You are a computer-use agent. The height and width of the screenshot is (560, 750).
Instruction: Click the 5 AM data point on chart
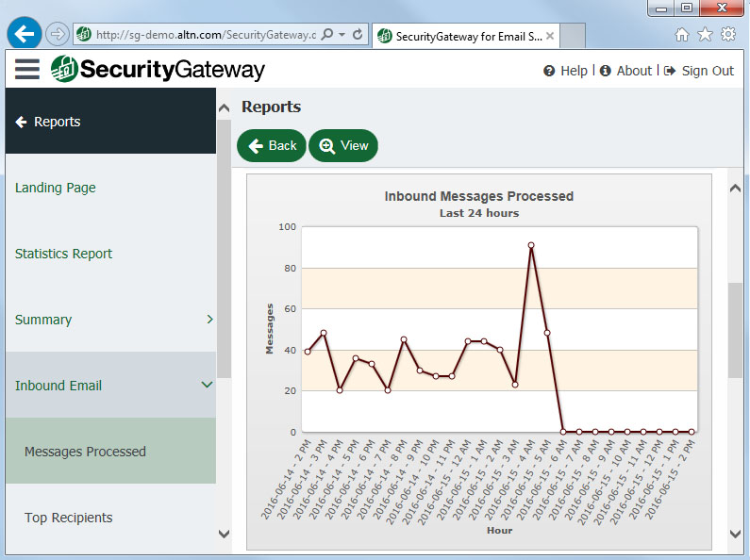point(547,333)
